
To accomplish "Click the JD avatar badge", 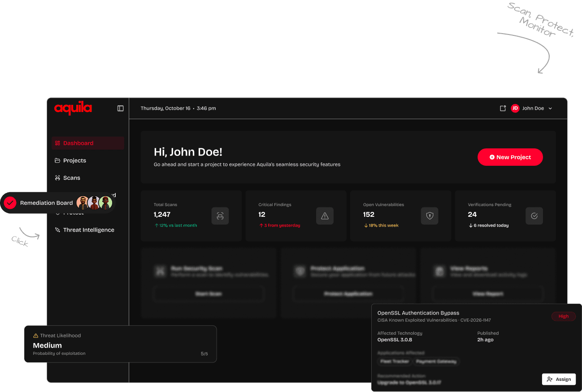I will [515, 108].
